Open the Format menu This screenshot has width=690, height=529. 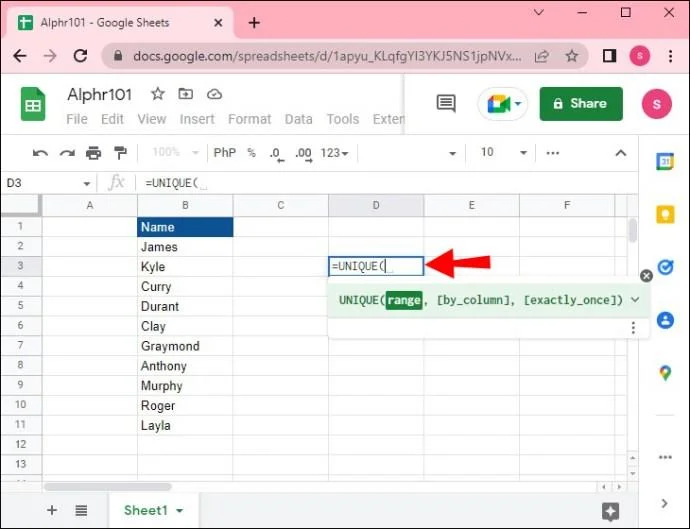250,119
